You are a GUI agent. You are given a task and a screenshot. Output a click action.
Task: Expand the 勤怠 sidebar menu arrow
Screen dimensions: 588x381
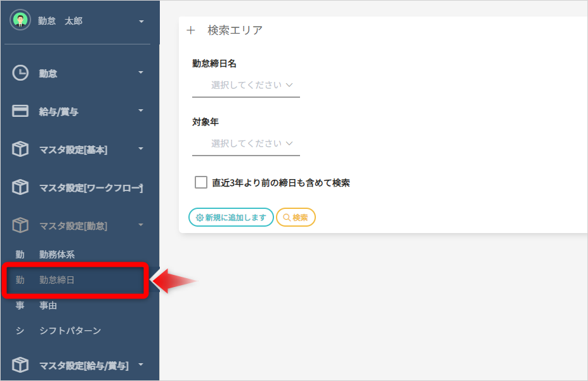pos(141,72)
